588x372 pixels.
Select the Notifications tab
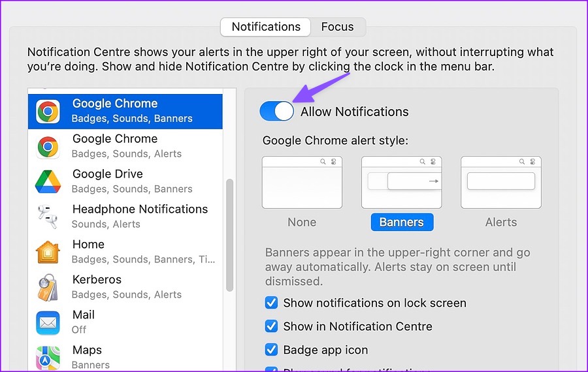pos(265,27)
